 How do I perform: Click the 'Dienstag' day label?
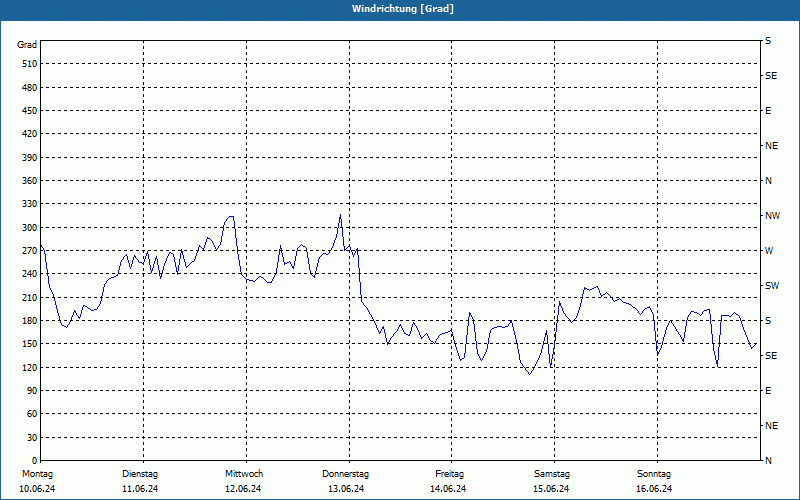[x=140, y=474]
